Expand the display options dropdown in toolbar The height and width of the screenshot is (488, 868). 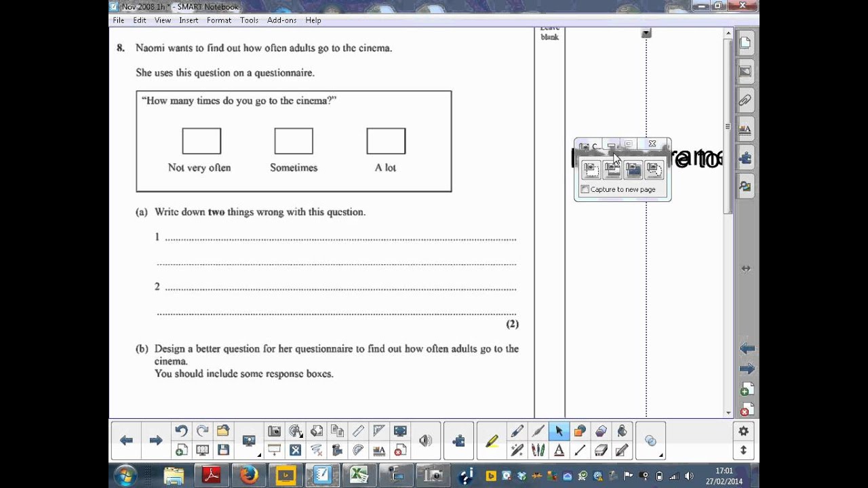(x=259, y=455)
